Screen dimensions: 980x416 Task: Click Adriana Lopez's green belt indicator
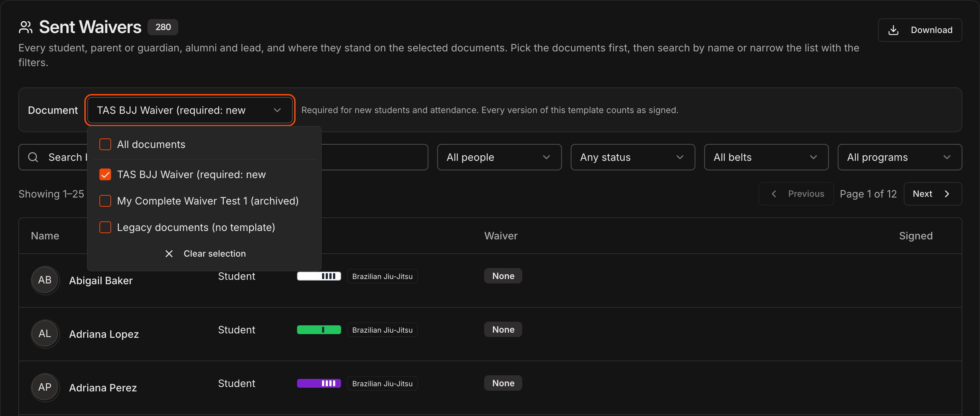319,330
